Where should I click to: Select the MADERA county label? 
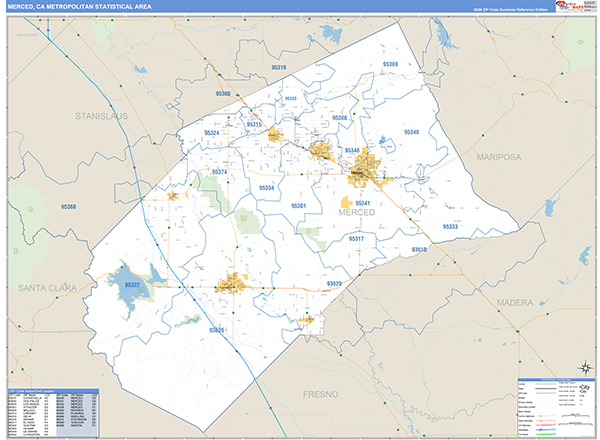tap(515, 303)
